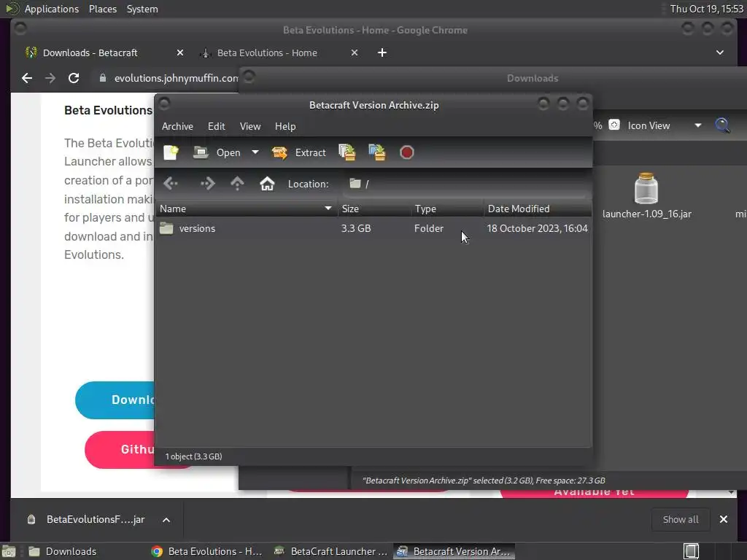The image size is (747, 560).
Task: Open the Applications menu
Action: (52, 9)
